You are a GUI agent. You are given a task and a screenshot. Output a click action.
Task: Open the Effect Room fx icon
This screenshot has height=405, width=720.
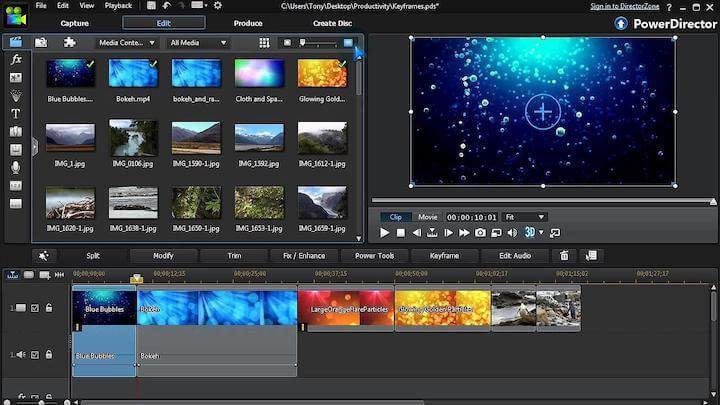tap(16, 59)
